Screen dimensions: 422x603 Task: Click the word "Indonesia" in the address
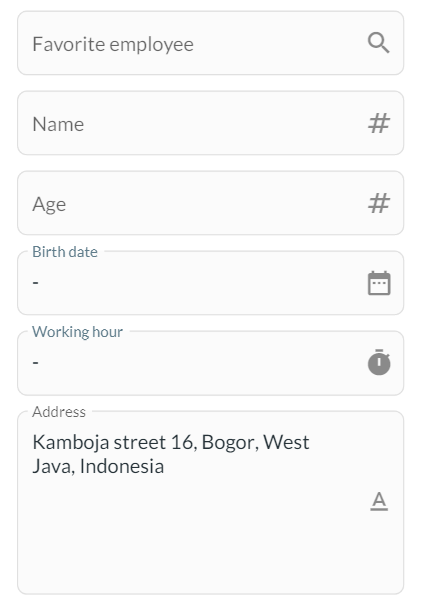(122, 466)
